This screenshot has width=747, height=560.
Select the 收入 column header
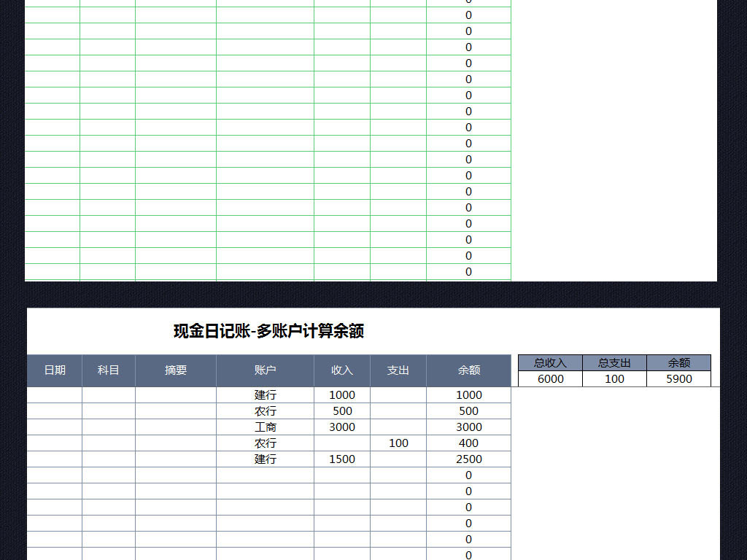[342, 370]
